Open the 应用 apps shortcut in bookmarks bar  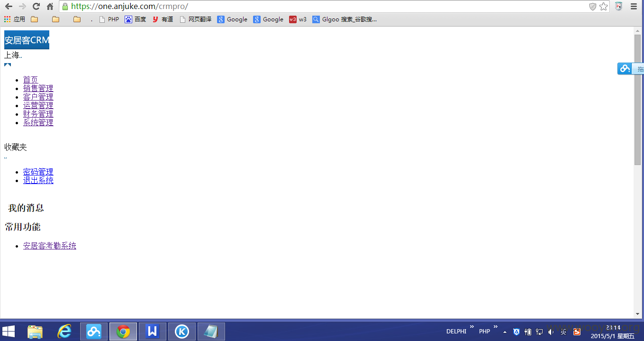click(x=15, y=19)
